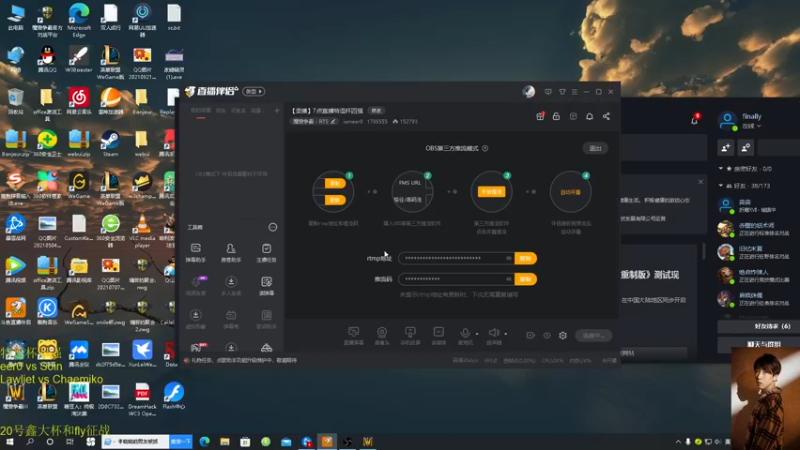This screenshot has height=450, width=800.
Task: Click the friends search field
Action: pyautogui.click(x=779, y=148)
